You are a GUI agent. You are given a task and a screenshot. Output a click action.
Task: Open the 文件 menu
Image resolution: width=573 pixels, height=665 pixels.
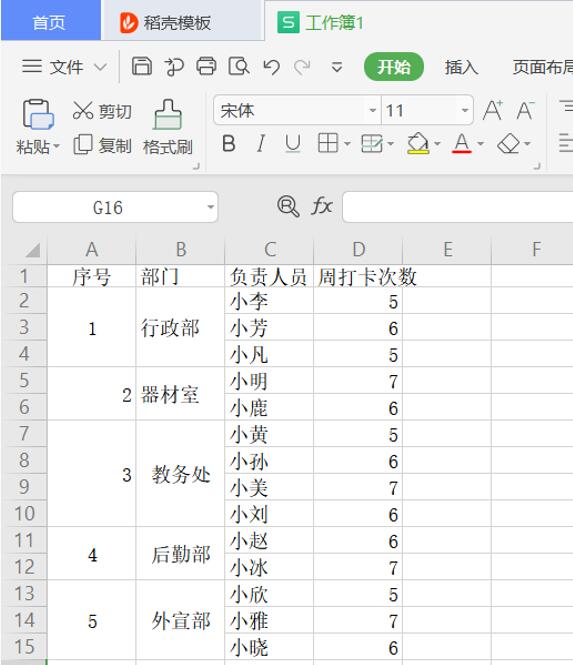point(64,67)
